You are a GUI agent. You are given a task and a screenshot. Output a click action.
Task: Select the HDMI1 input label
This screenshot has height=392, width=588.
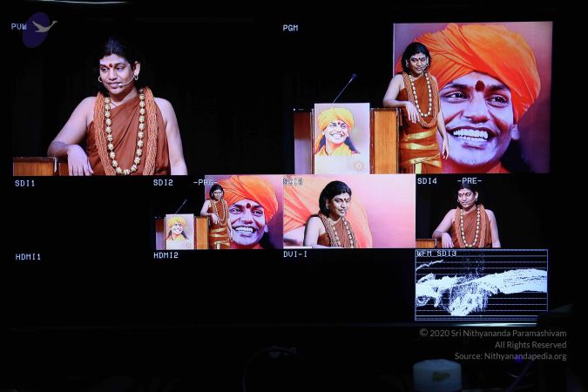pos(28,257)
